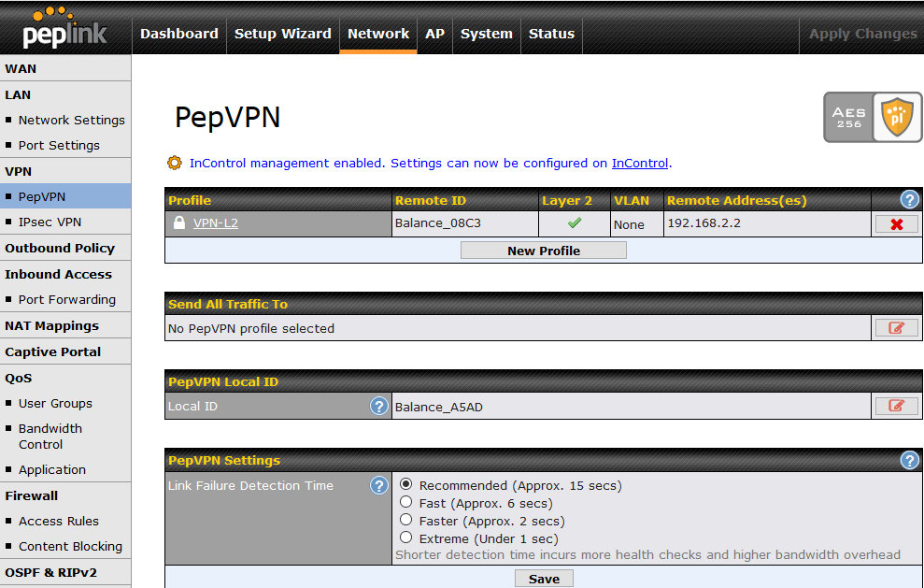Open help for Link Failure Detection Time
Screen dimensions: 924x588
pos(379,485)
